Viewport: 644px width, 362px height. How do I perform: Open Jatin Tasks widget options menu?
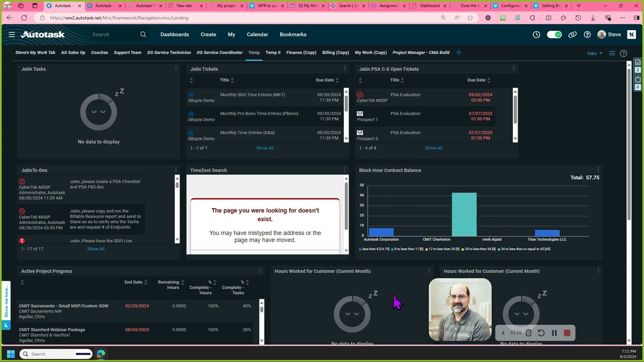click(176, 69)
